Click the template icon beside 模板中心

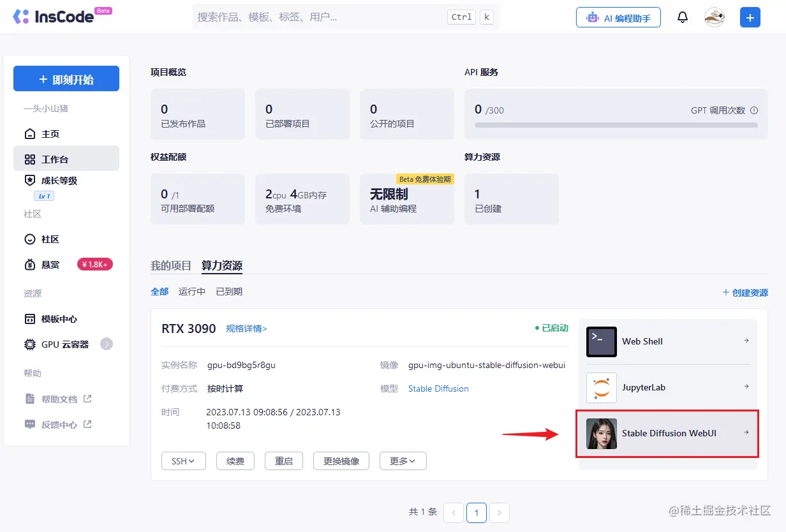(29, 319)
